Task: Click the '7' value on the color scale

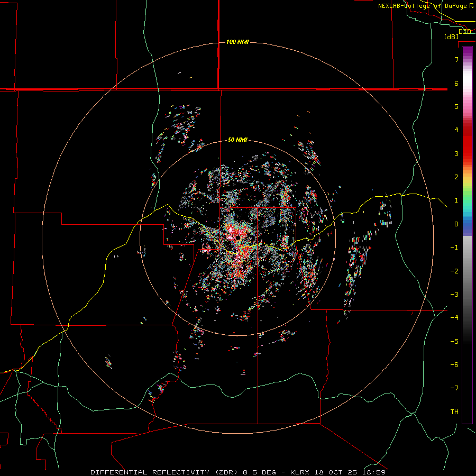Action: (x=456, y=59)
